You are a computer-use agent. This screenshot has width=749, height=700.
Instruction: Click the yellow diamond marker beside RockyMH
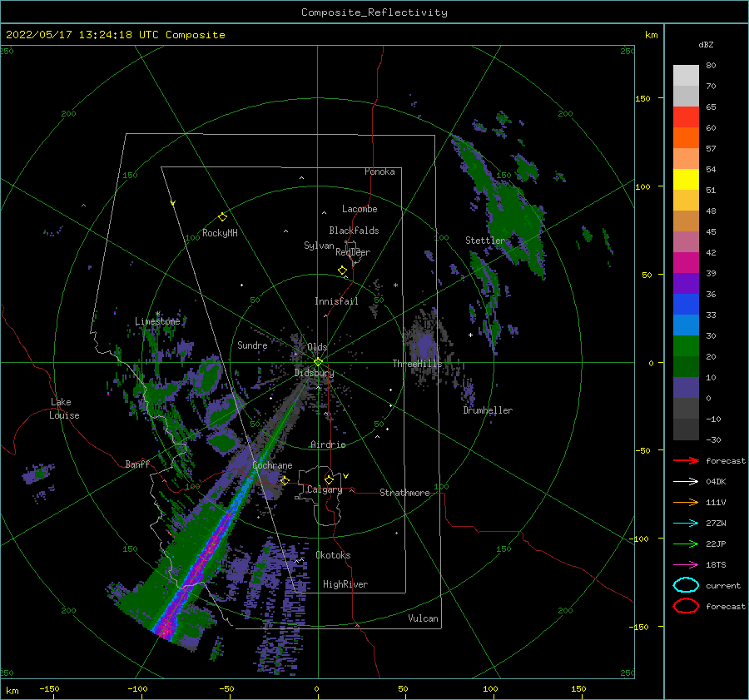tap(222, 217)
